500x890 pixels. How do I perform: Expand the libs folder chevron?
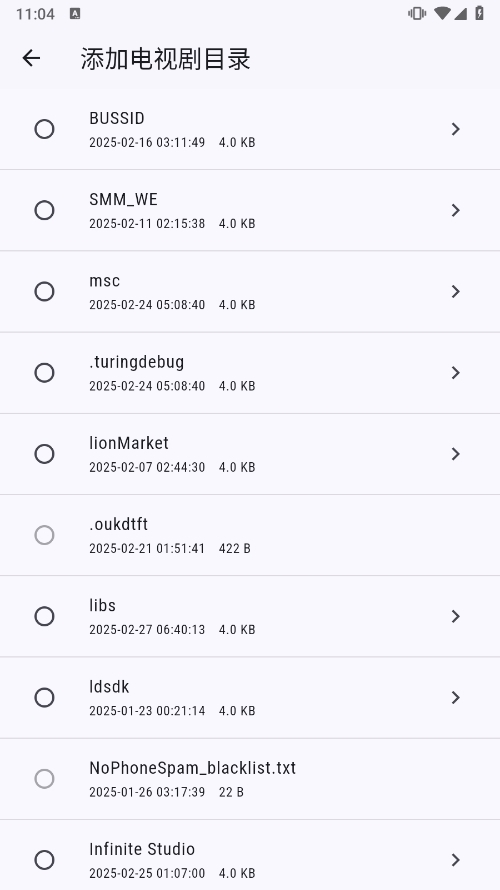click(455, 616)
